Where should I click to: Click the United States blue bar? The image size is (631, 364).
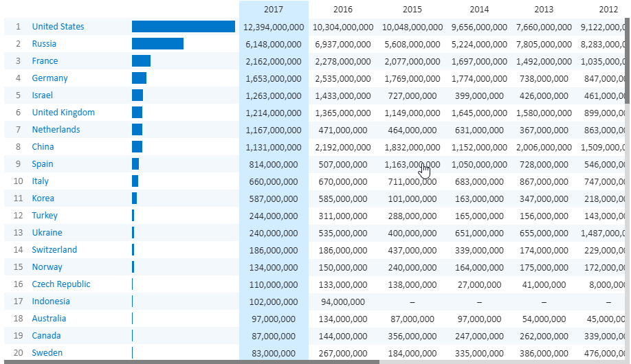pyautogui.click(x=184, y=27)
